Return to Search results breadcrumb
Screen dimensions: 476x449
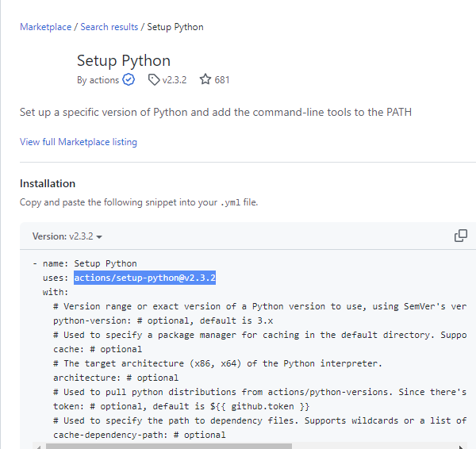tap(109, 27)
